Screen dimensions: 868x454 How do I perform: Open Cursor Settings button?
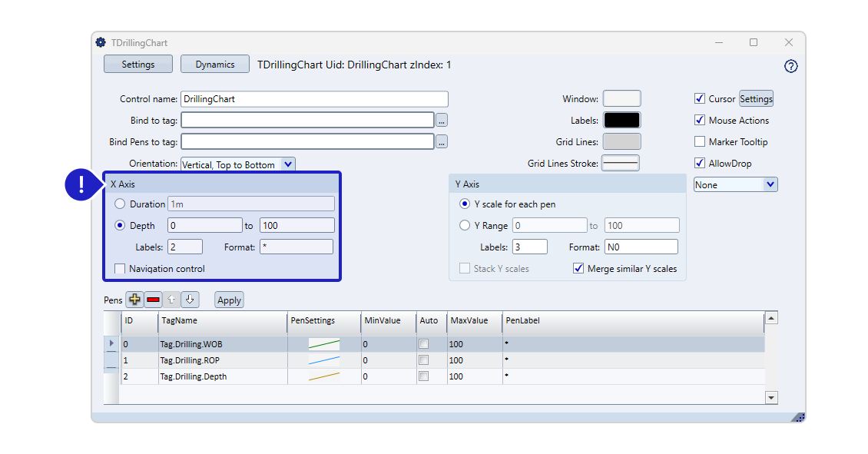pos(756,99)
